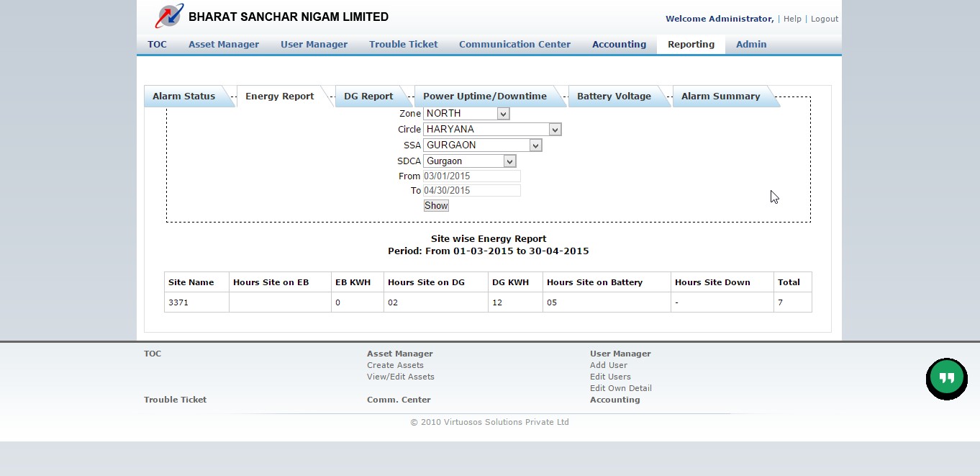Switch to the DG Report tab

pyautogui.click(x=368, y=96)
